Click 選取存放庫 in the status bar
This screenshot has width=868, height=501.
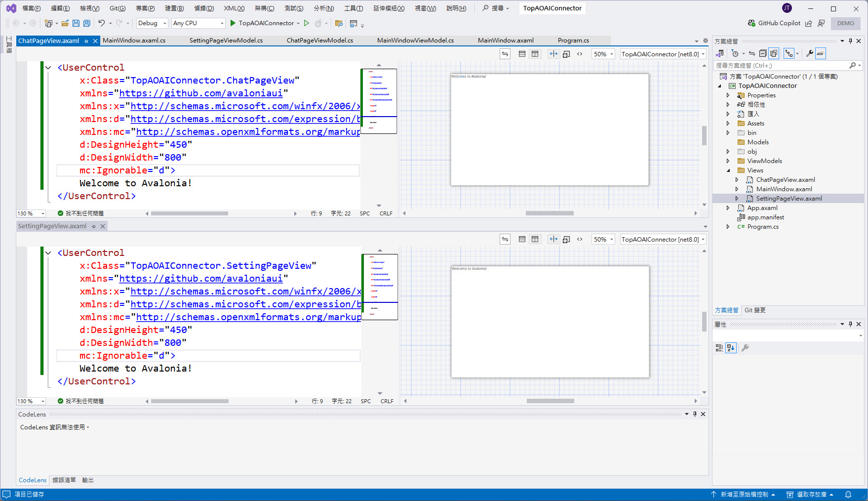[x=810, y=495]
